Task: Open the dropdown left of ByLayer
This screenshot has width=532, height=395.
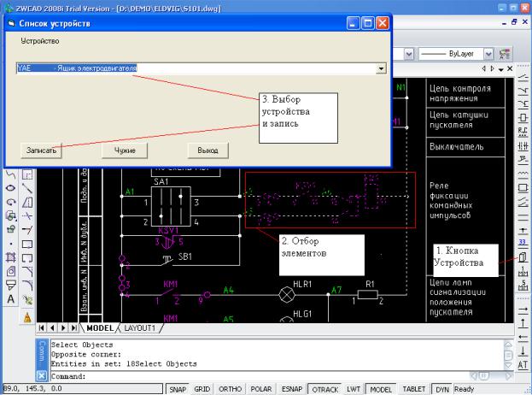Action: 407,52
